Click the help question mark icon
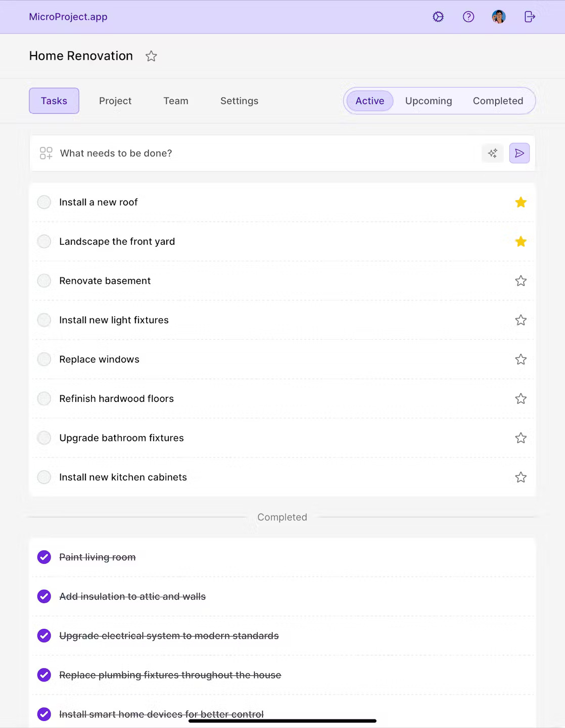The width and height of the screenshot is (565, 728). 468,17
